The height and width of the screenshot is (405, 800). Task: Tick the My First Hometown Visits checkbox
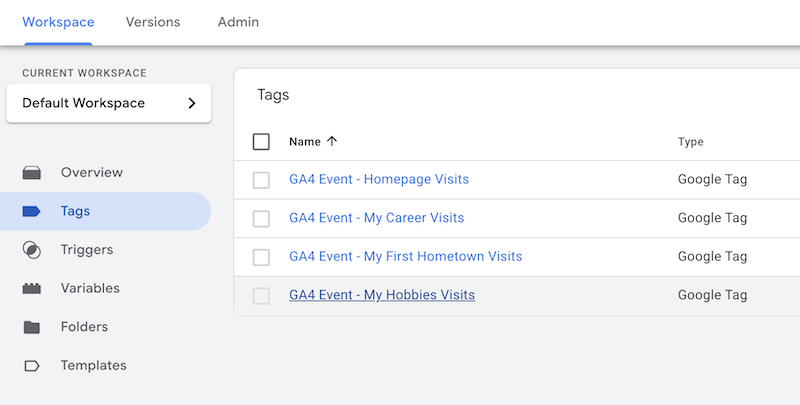(x=261, y=257)
